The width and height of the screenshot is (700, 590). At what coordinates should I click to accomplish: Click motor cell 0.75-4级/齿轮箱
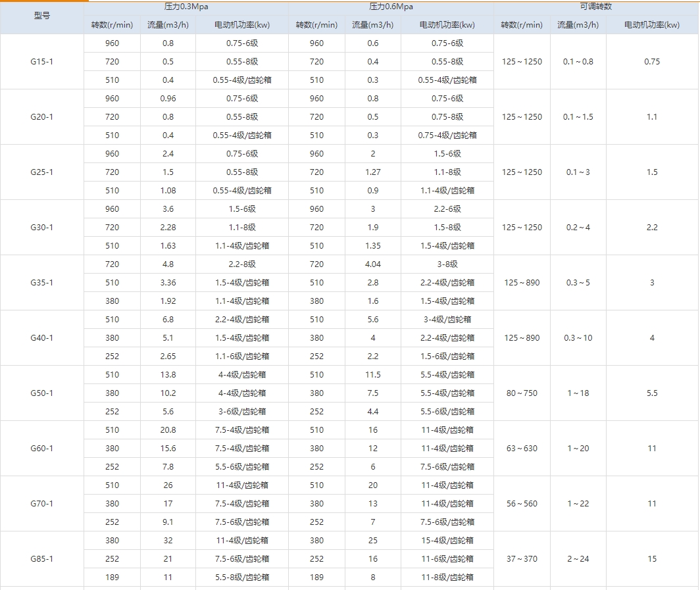pyautogui.click(x=447, y=135)
